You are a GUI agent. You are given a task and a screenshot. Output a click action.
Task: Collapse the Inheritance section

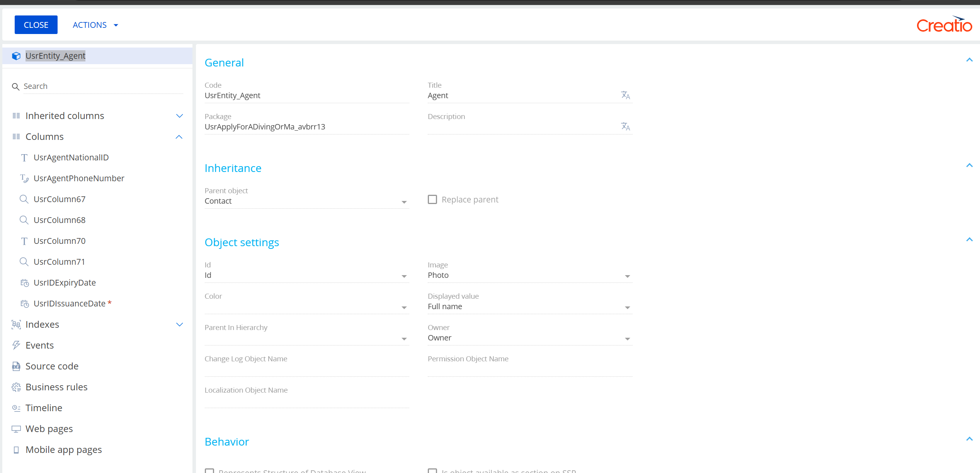tap(969, 165)
